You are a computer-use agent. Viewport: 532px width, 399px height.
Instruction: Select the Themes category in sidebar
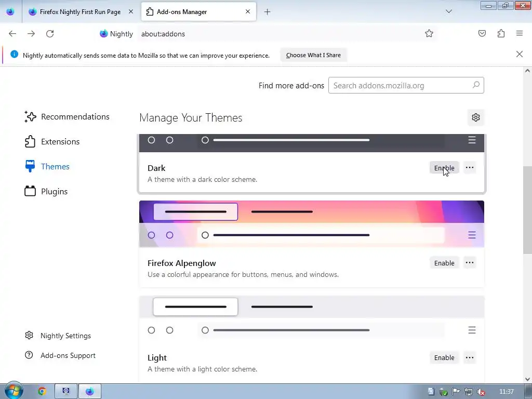[47, 167]
